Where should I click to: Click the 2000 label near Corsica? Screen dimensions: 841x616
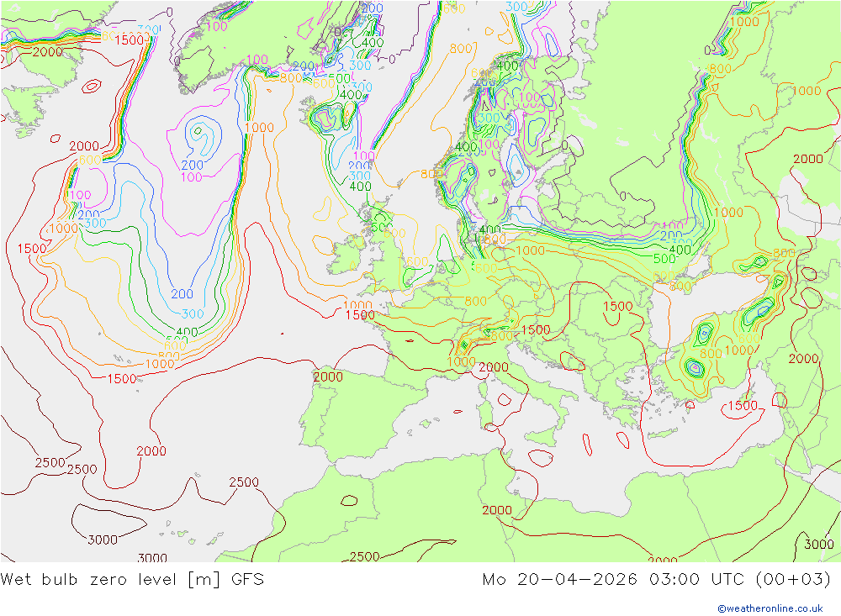pyautogui.click(x=494, y=366)
